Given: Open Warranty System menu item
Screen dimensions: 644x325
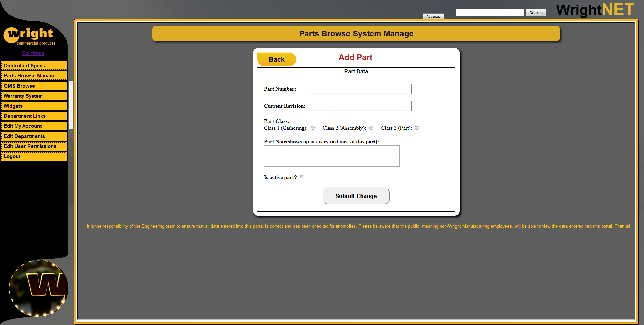Looking at the screenshot, I should coord(34,96).
